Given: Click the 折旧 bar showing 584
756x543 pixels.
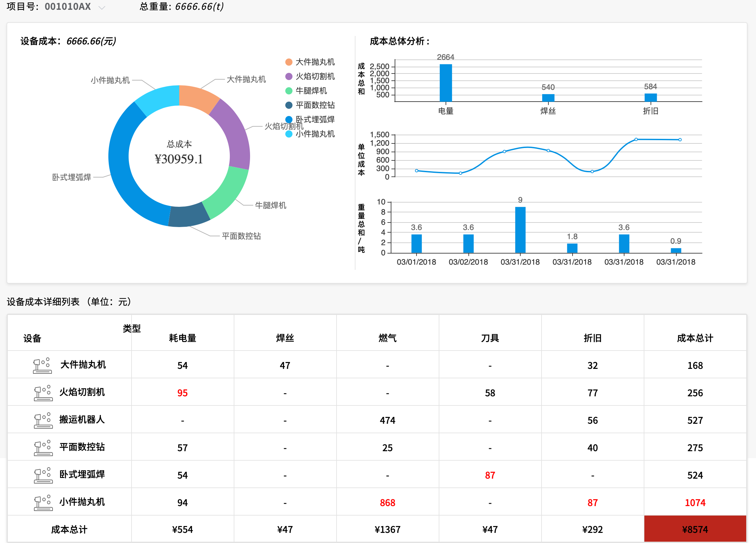Looking at the screenshot, I should coord(650,97).
